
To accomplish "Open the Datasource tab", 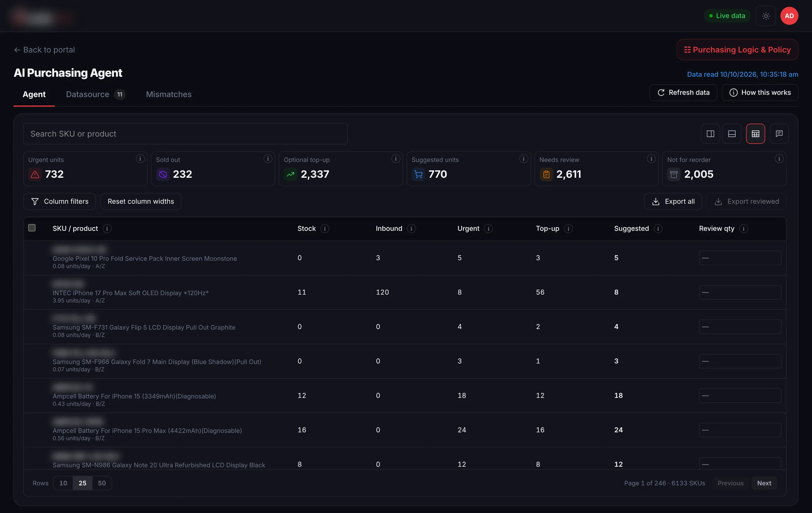I will (95, 95).
